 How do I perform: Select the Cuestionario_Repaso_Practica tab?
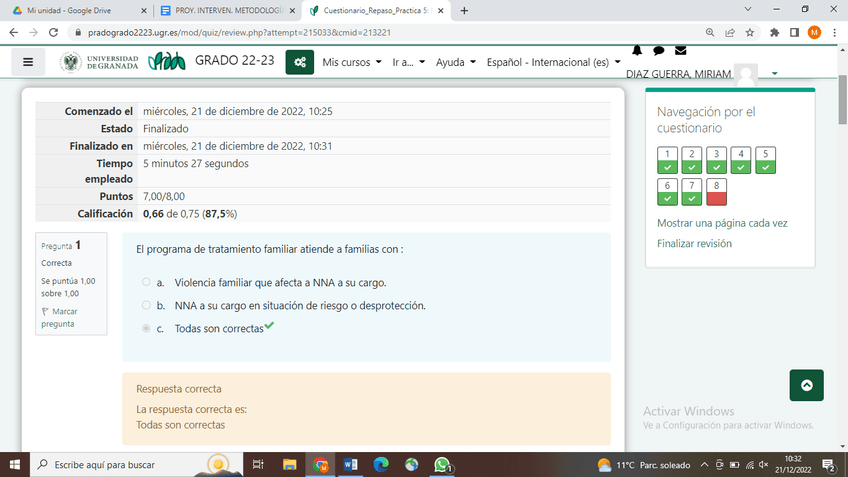click(x=376, y=10)
